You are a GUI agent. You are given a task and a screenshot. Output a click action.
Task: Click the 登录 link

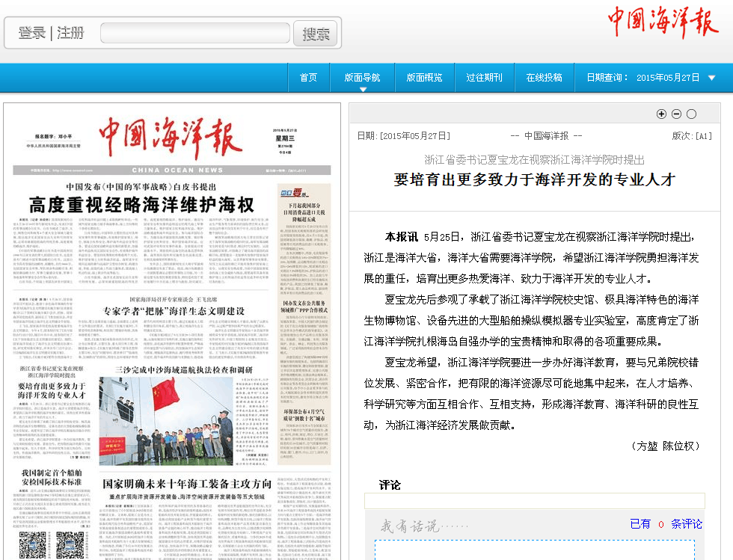[x=31, y=33]
